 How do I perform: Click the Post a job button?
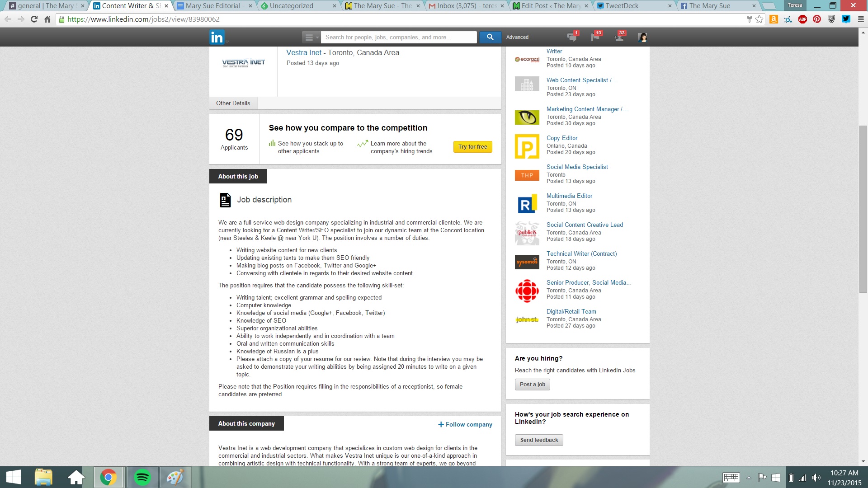(x=532, y=385)
